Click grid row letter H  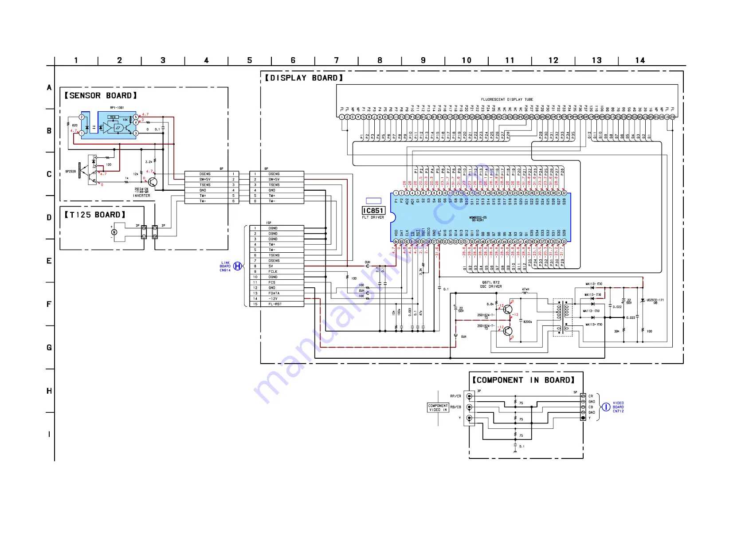49,391
